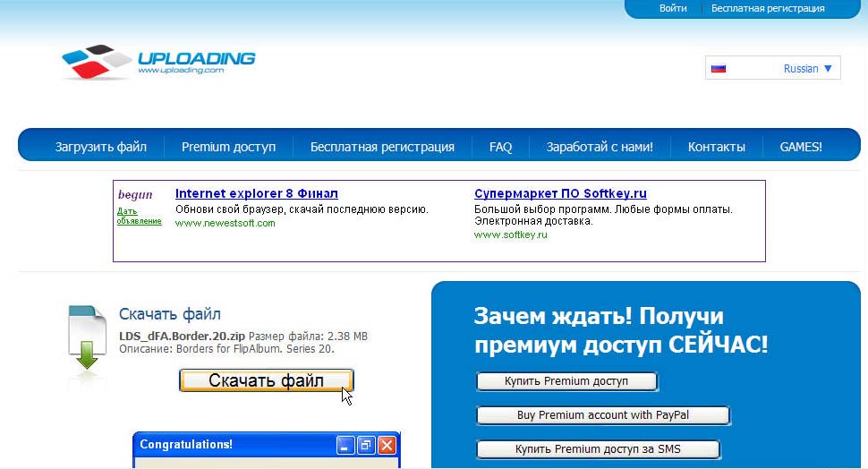The height and width of the screenshot is (469, 868).
Task: Click Buy Premium account with PayPal
Action: (603, 415)
